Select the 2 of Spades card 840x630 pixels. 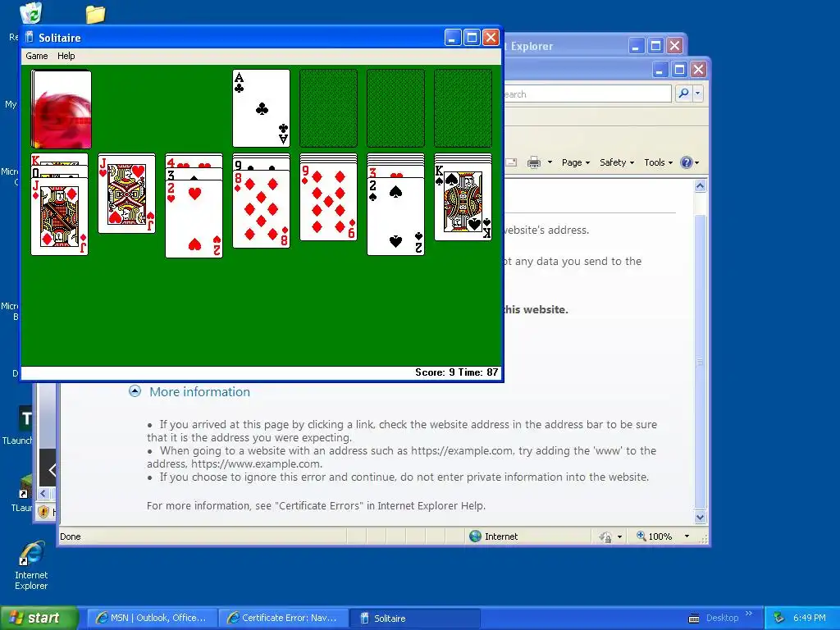tap(396, 217)
